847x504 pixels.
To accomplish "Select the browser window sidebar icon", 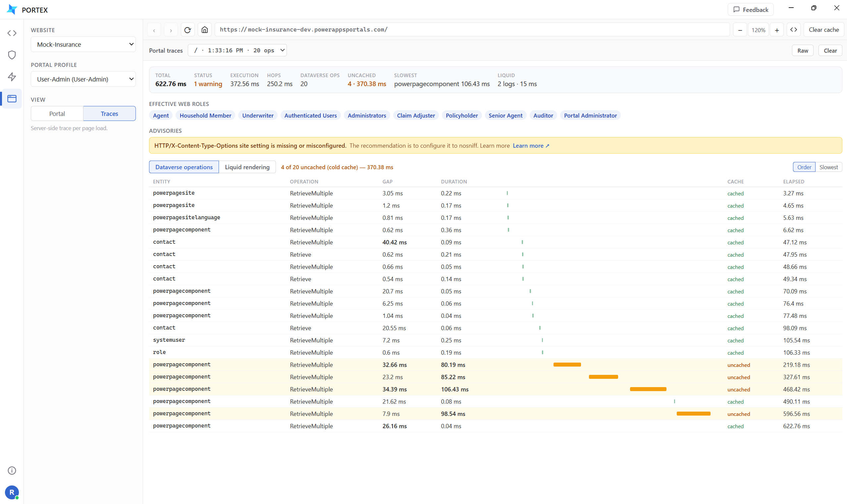I will pos(12,99).
